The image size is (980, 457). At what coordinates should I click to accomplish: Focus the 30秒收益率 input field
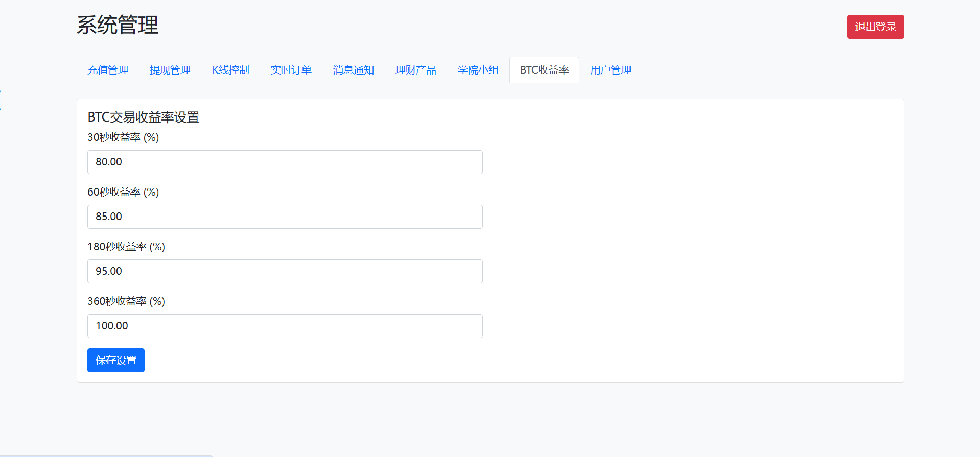pyautogui.click(x=285, y=162)
